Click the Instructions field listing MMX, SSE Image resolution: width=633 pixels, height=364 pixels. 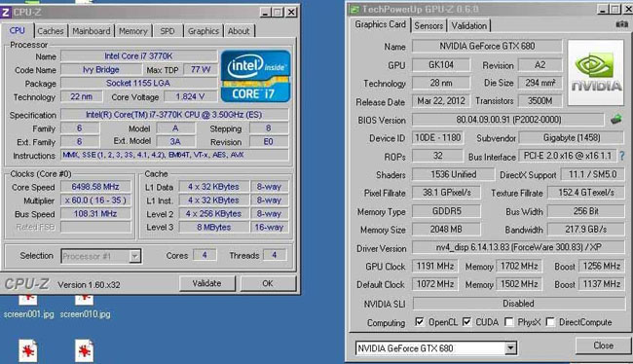pyautogui.click(x=174, y=155)
